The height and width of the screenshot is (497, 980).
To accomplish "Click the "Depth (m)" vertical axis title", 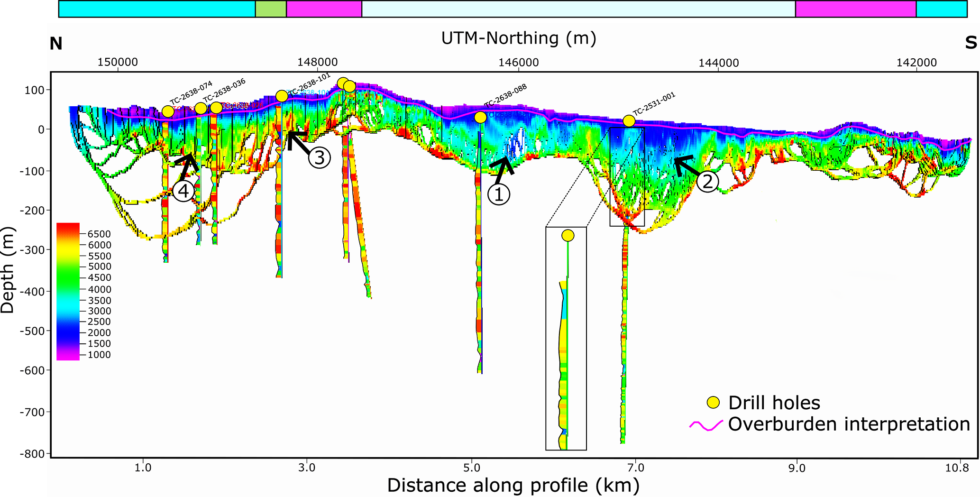I will (8, 270).
